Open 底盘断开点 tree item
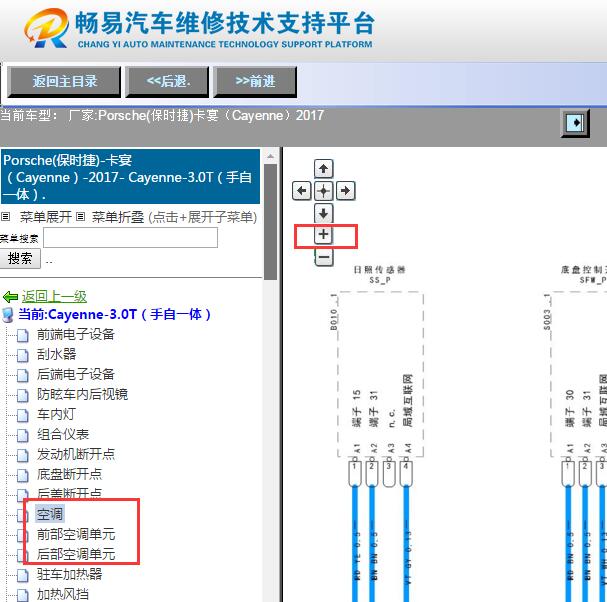Viewport: 607px width, 602px height. (70, 474)
